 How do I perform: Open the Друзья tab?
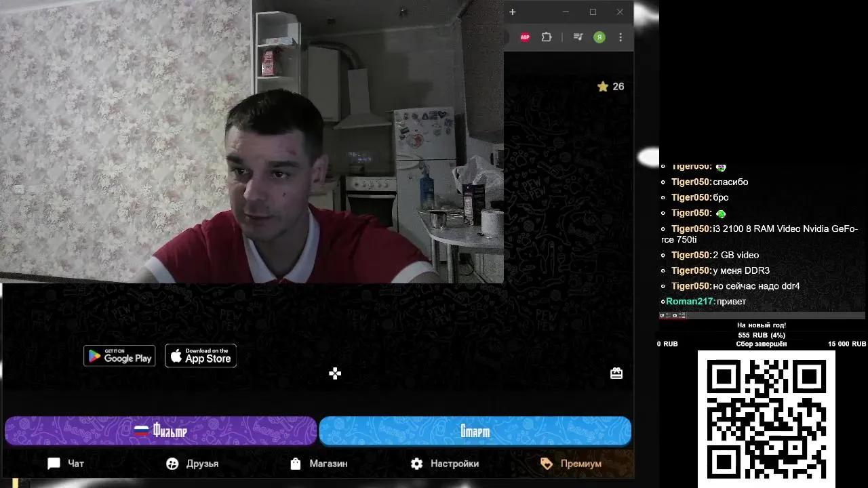coord(193,464)
